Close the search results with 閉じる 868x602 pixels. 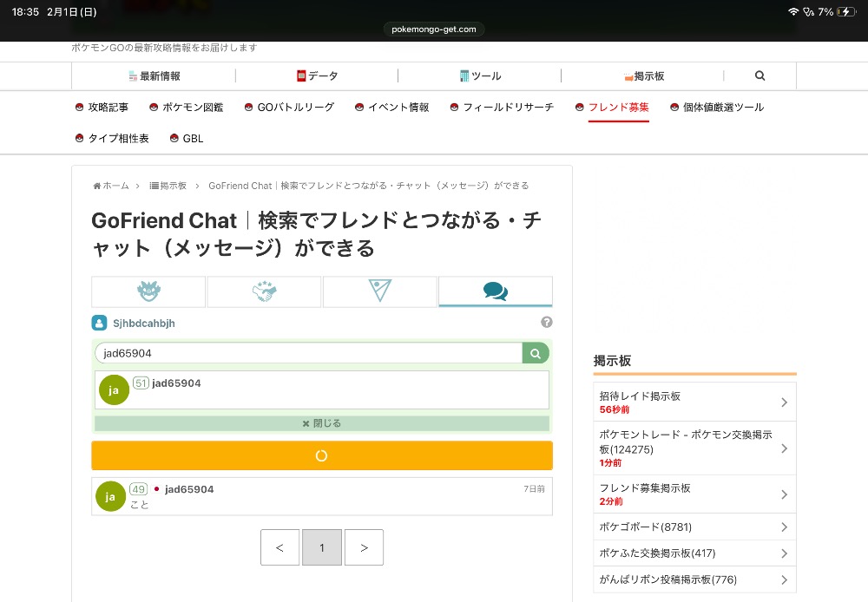point(321,423)
